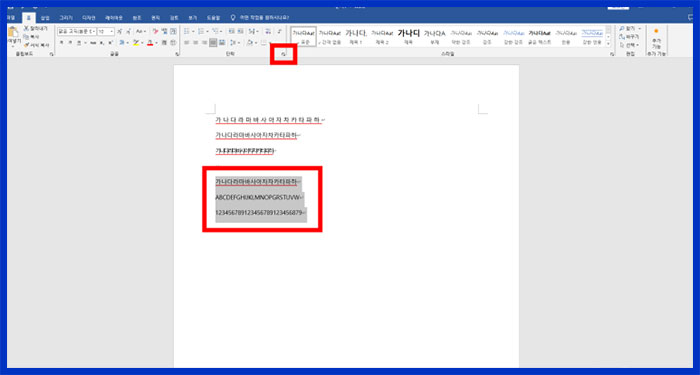Increase font size with the grow font icon
Screen dimensions: 700x375
[x=119, y=32]
